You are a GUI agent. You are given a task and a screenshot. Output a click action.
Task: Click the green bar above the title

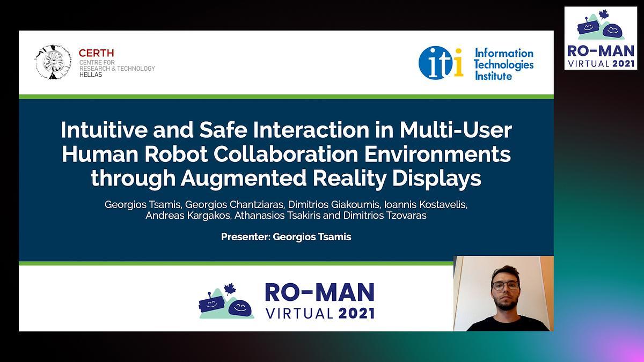coord(286,97)
